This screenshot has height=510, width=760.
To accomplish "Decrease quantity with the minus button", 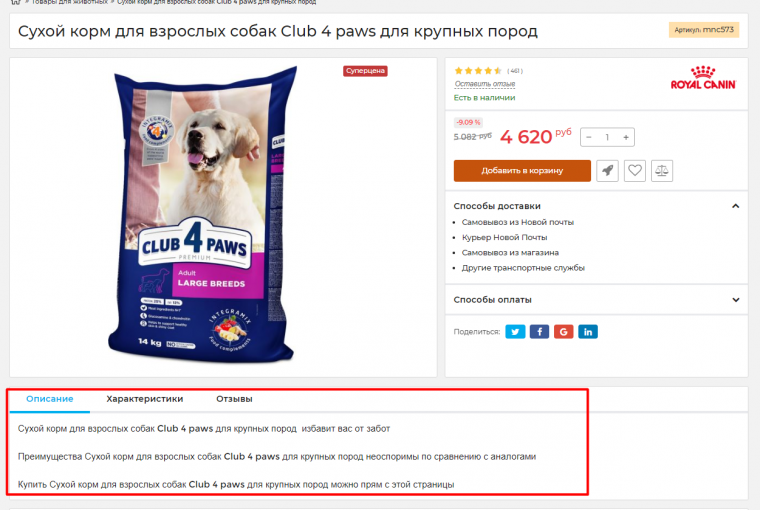I will [588, 137].
